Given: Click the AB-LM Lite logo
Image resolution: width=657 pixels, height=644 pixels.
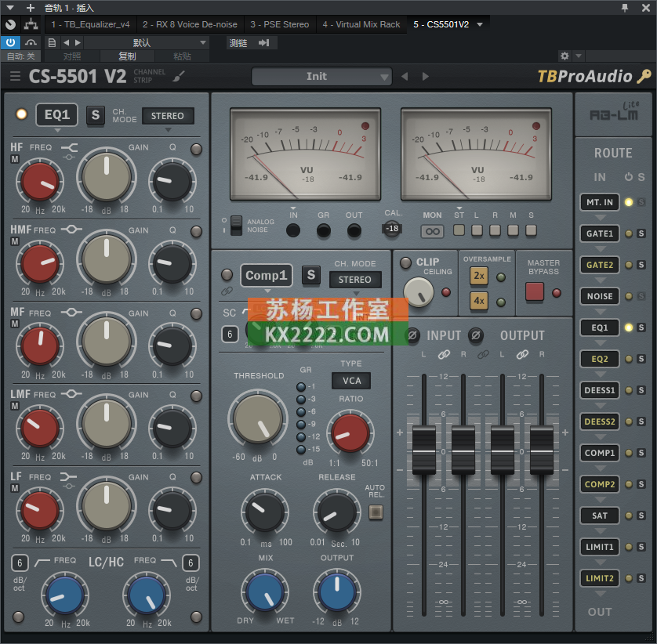Looking at the screenshot, I should (x=613, y=112).
